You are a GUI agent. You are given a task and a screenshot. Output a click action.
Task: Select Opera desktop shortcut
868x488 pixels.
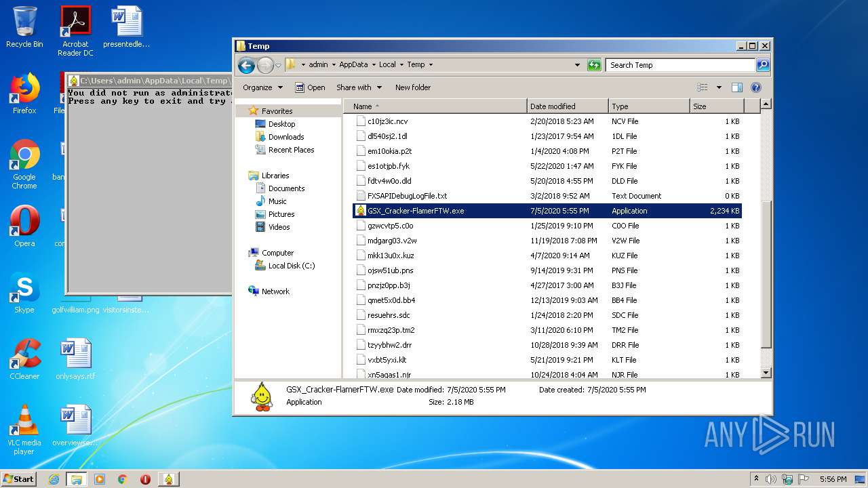click(24, 226)
